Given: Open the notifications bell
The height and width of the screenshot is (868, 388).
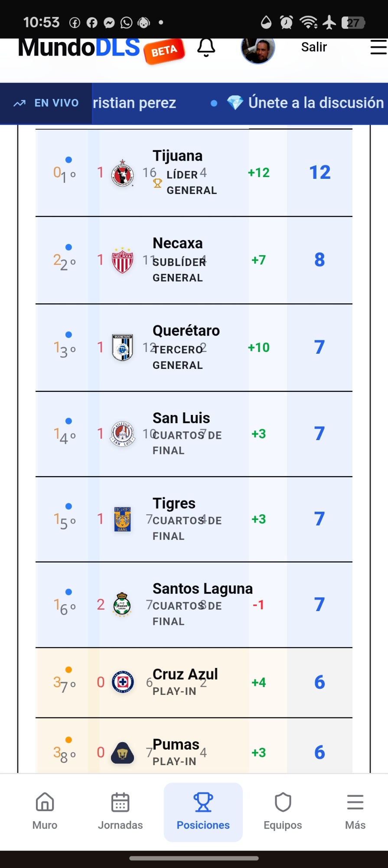Looking at the screenshot, I should 206,48.
